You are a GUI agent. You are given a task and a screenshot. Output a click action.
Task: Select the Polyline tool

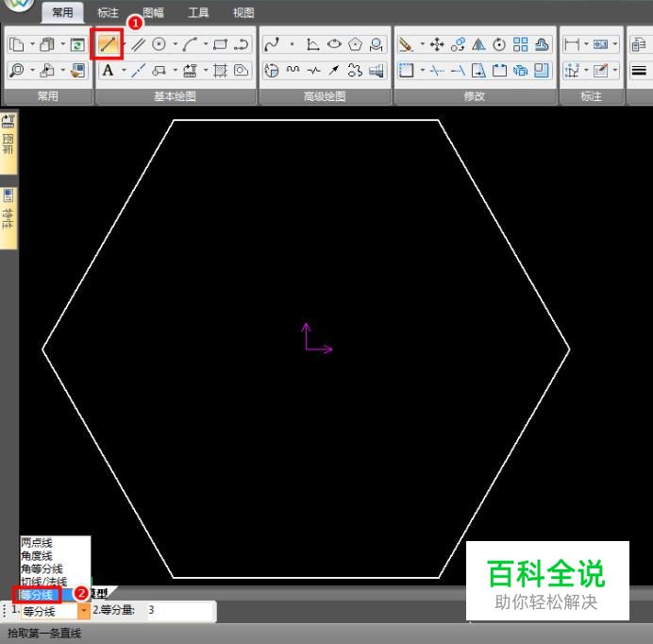coord(242,44)
